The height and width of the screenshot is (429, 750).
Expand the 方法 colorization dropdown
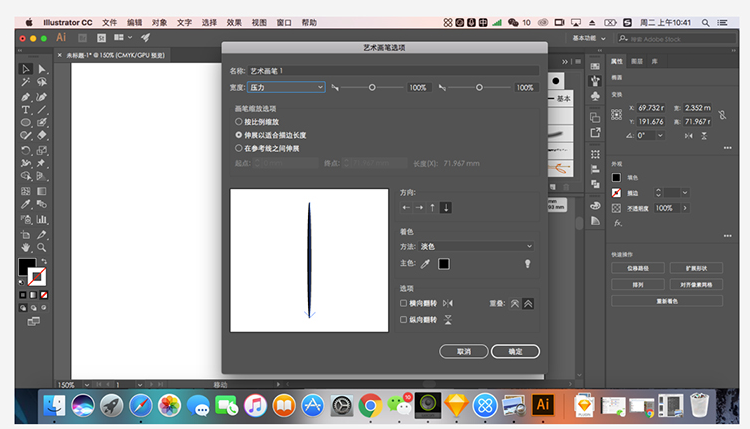point(475,246)
